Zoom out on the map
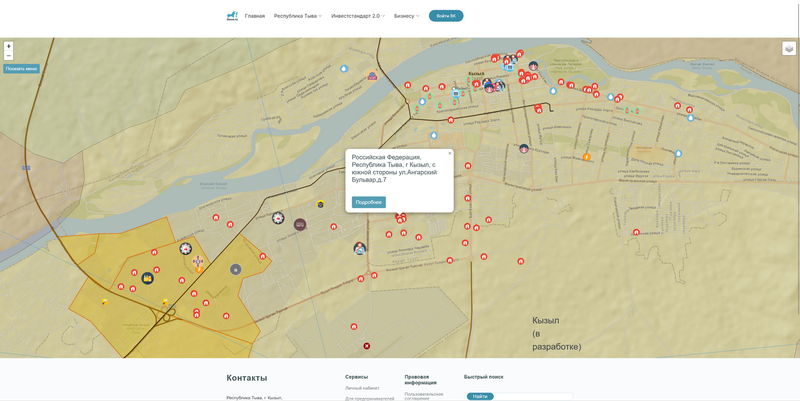The width and height of the screenshot is (800, 401). [x=9, y=56]
